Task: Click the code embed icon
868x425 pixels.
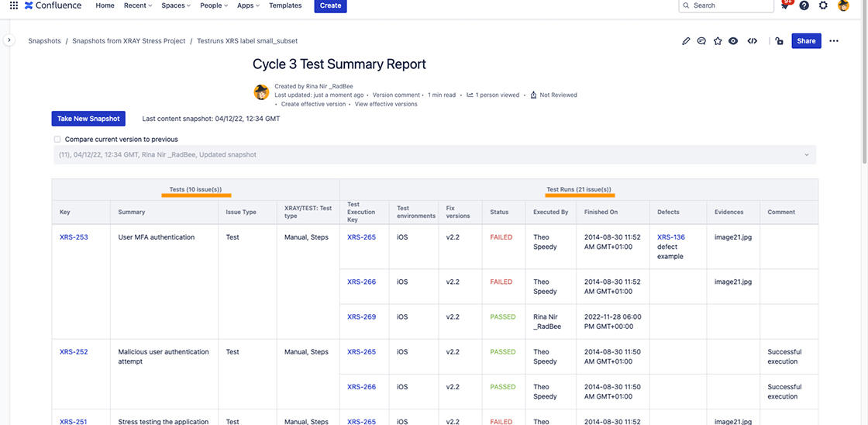Action: click(x=752, y=41)
